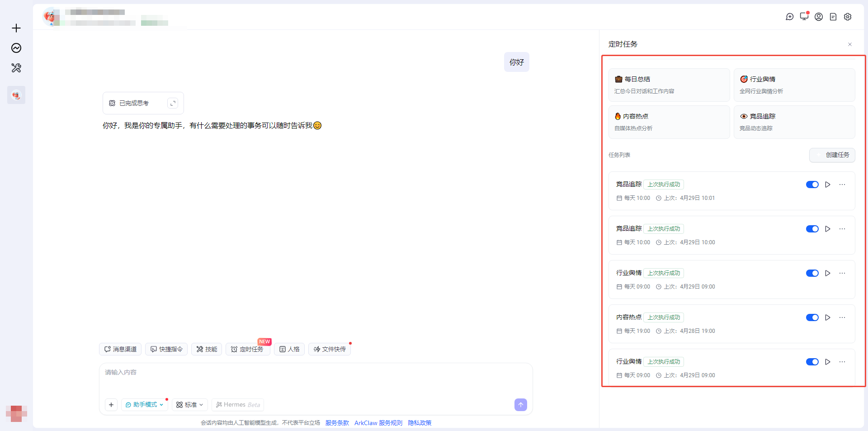Viewport: 868px width, 431px height.
Task: Open the 快捷指令 chip
Action: (166, 349)
